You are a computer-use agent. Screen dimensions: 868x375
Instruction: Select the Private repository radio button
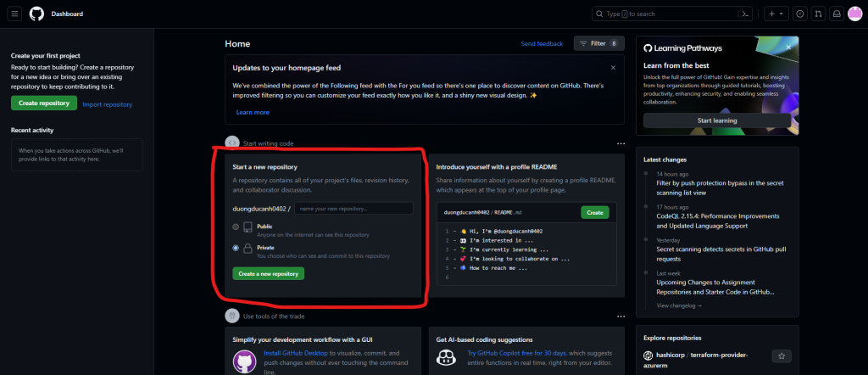236,248
